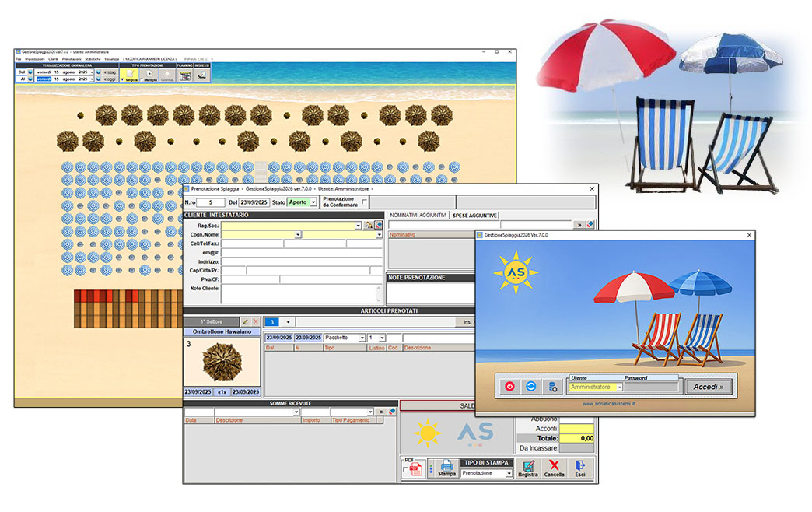
Task: Expand the Tipo di Stampa Prenotazione dropdown
Action: pyautogui.click(x=509, y=473)
